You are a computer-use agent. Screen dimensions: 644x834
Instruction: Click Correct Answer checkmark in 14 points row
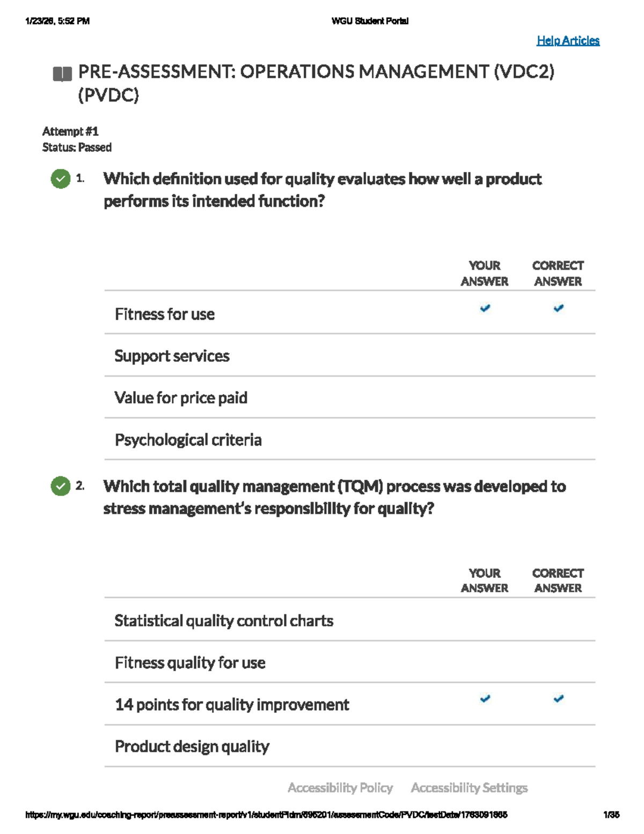click(559, 699)
